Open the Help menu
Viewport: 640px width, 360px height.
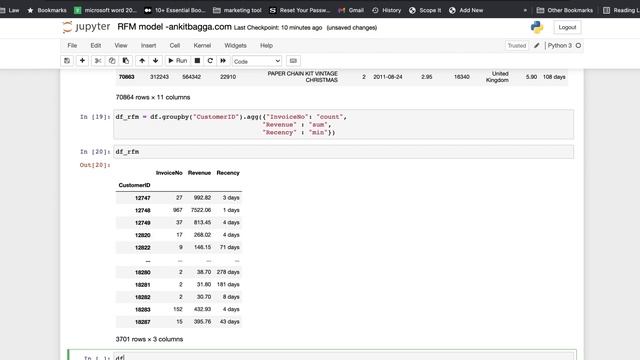pyautogui.click(x=266, y=46)
